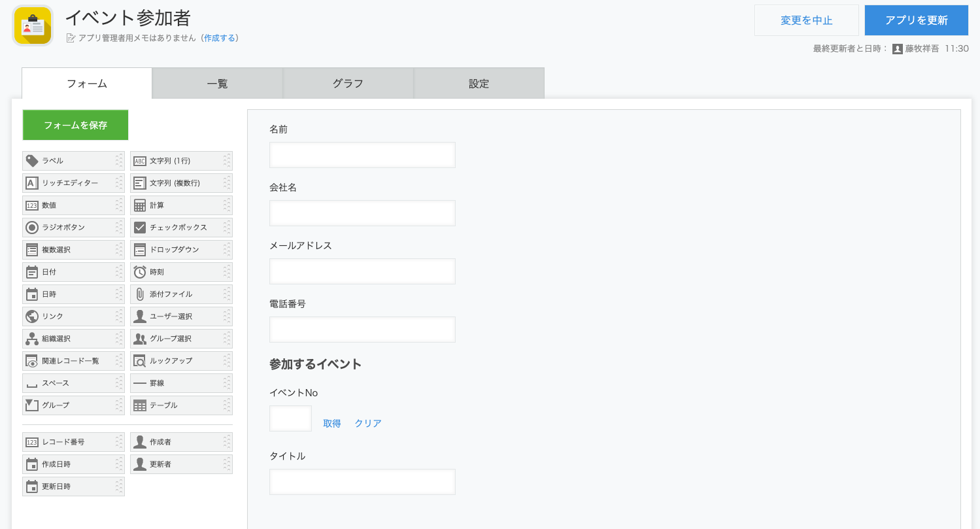Select the テーブル grid icon
This screenshot has height=529, width=980.
click(139, 405)
